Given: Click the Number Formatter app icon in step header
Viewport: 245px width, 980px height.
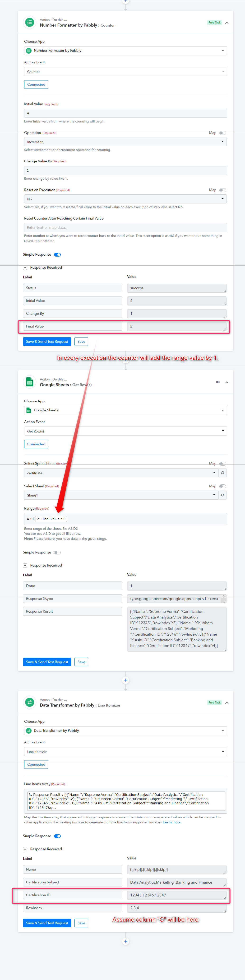Looking at the screenshot, I should [30, 23].
